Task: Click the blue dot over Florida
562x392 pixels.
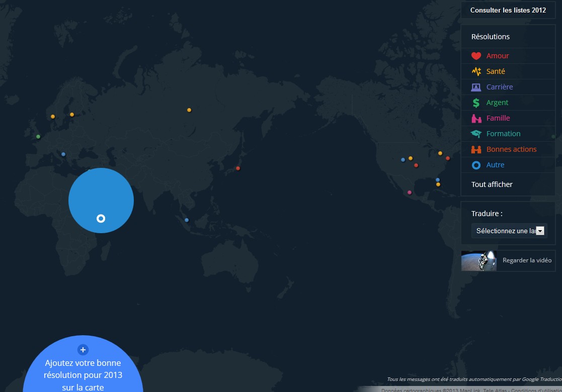Action: coord(438,180)
